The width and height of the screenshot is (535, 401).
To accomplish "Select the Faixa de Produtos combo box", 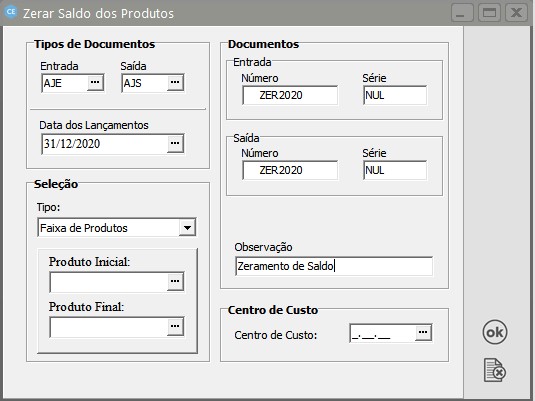I will [x=117, y=228].
